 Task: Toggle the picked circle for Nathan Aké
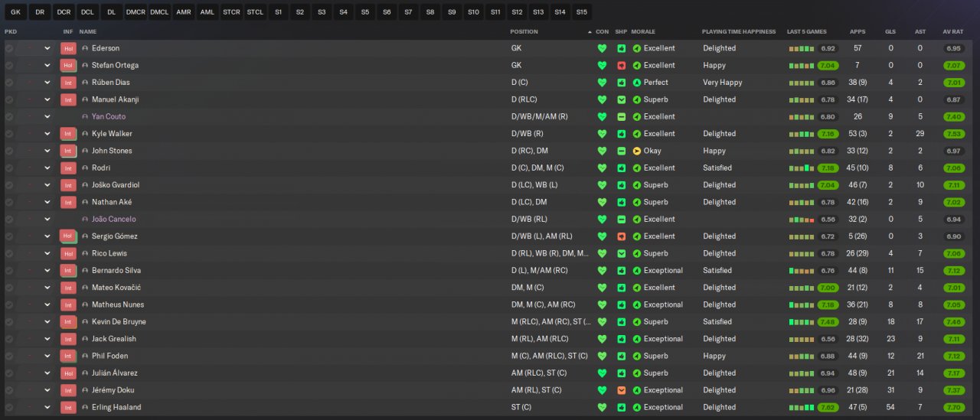(x=9, y=202)
